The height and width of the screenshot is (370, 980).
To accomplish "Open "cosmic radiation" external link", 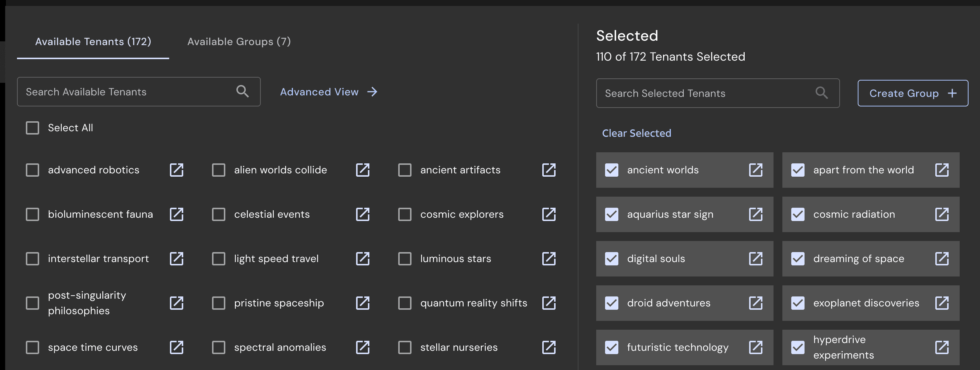I will pos(942,214).
